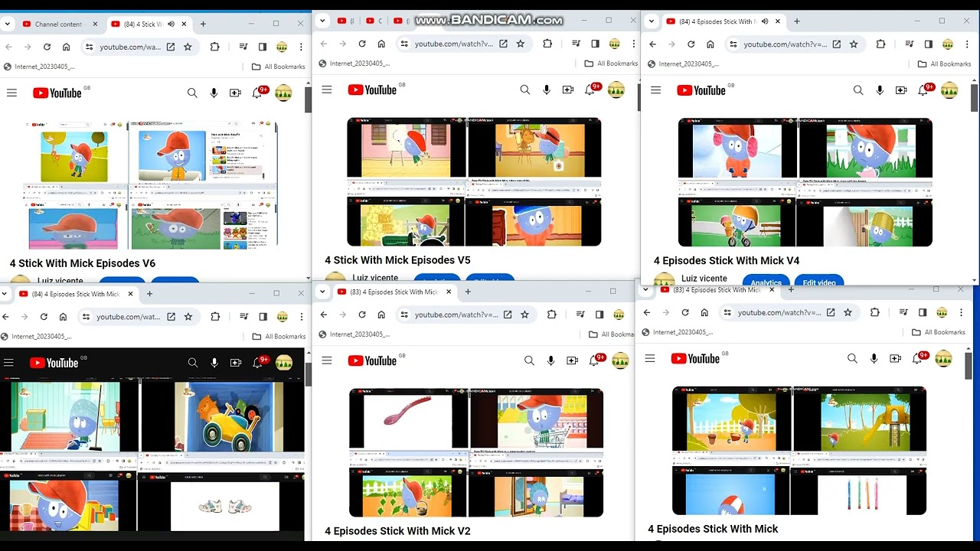Click title '4 Episodes Stick With Mick V2'

397,531
